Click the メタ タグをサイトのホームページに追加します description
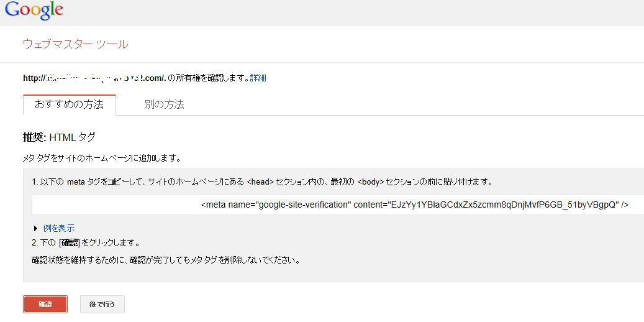 (102, 159)
